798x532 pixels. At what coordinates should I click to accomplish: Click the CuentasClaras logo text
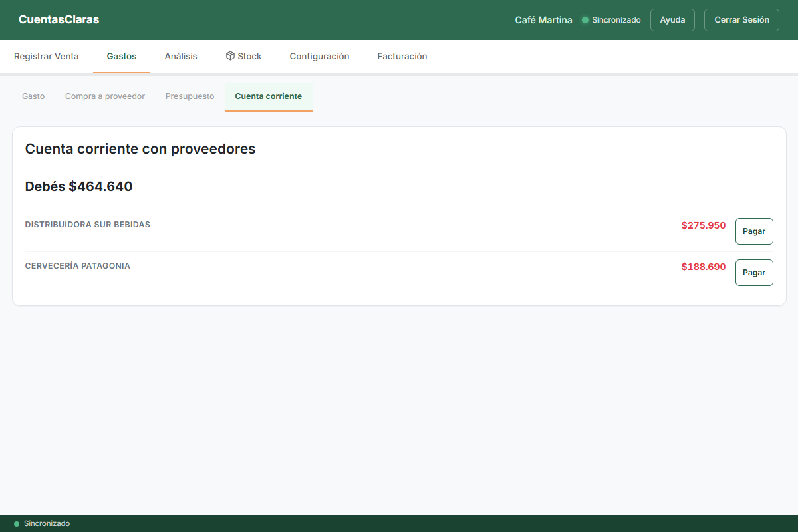click(x=59, y=20)
